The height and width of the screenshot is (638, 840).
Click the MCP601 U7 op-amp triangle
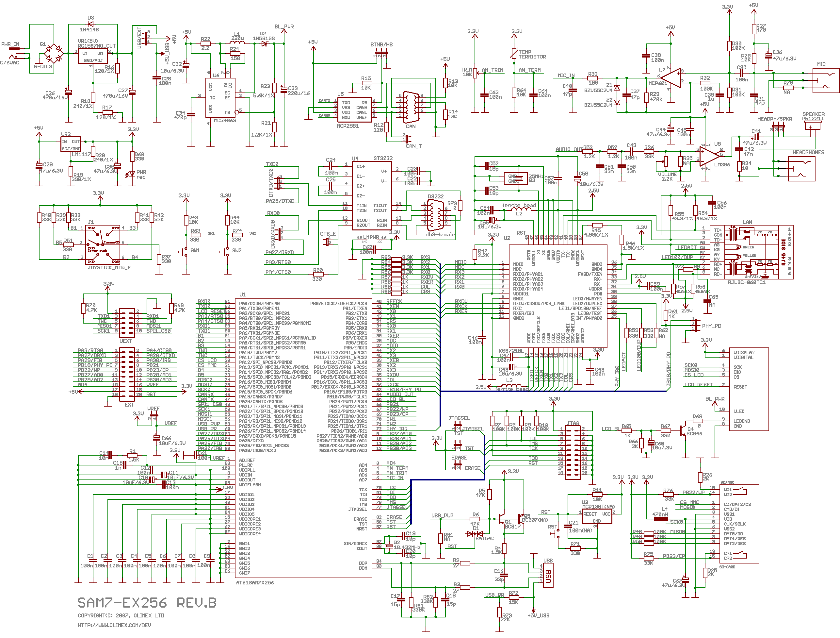pos(671,78)
